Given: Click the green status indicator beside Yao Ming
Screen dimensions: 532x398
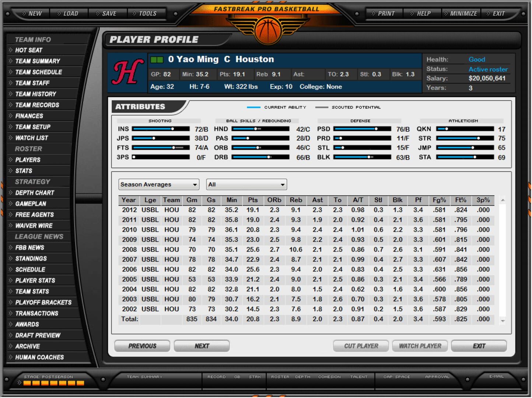Looking at the screenshot, I should pos(157,60).
